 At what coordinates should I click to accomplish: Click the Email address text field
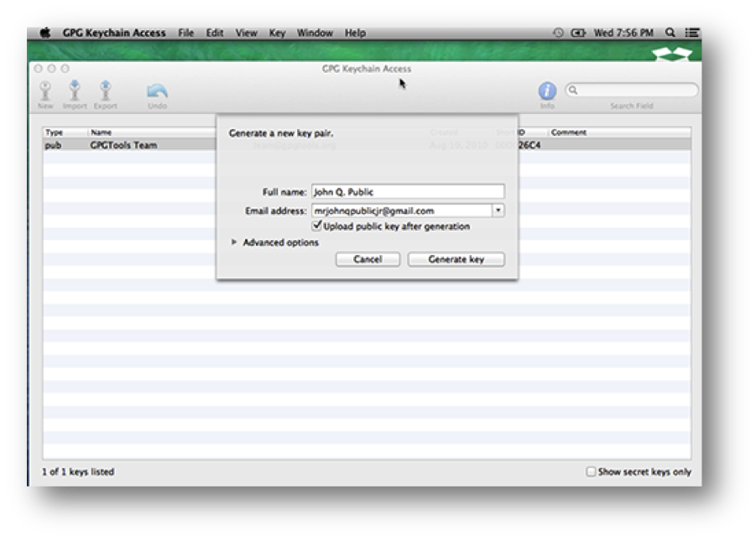click(x=402, y=211)
